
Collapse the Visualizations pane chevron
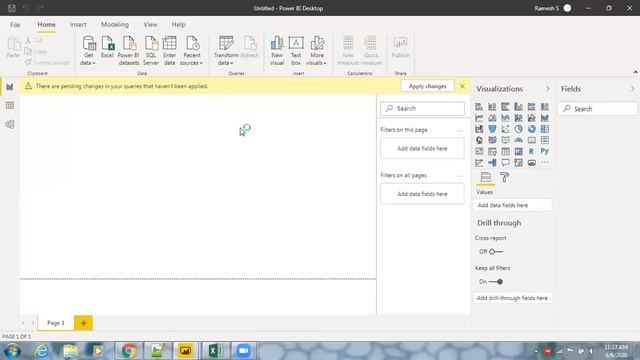(548, 89)
